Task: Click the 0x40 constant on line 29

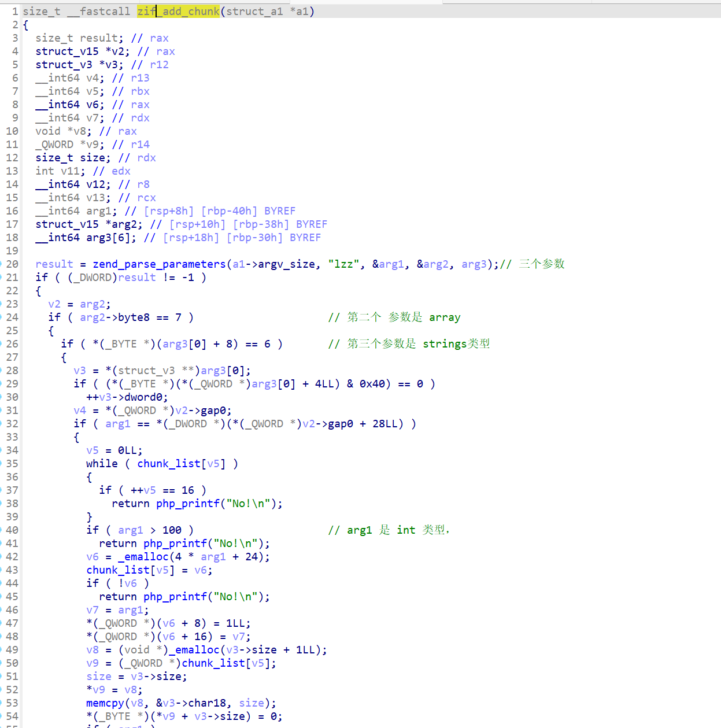Action: point(372,383)
